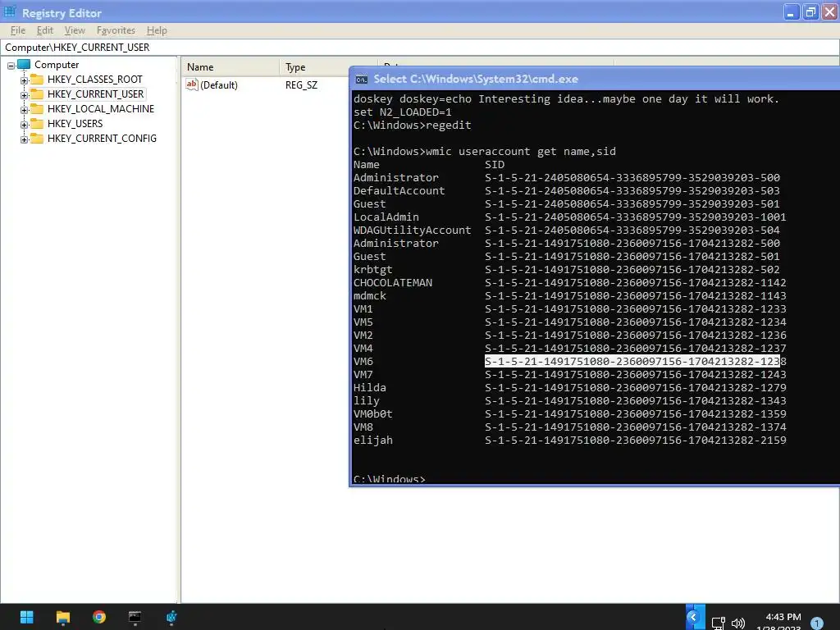Collapse the Computer tree node
This screenshot has height=630, width=840.
coord(11,66)
